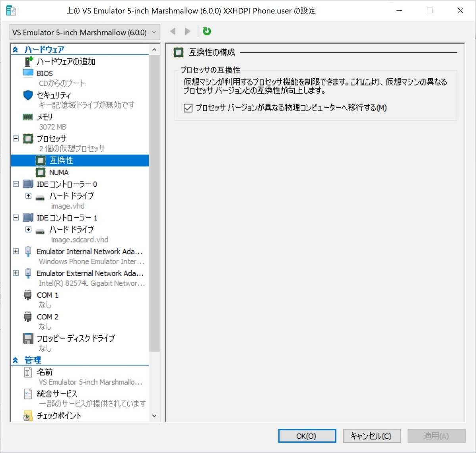Collapse the ハードウェア section chevron
This screenshot has width=476, height=453.
15,50
